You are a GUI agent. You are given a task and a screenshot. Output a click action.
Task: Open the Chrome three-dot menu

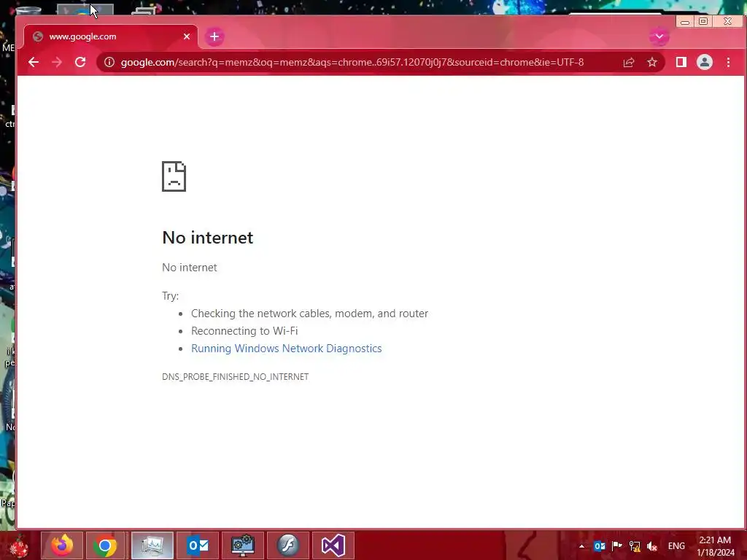click(x=728, y=63)
